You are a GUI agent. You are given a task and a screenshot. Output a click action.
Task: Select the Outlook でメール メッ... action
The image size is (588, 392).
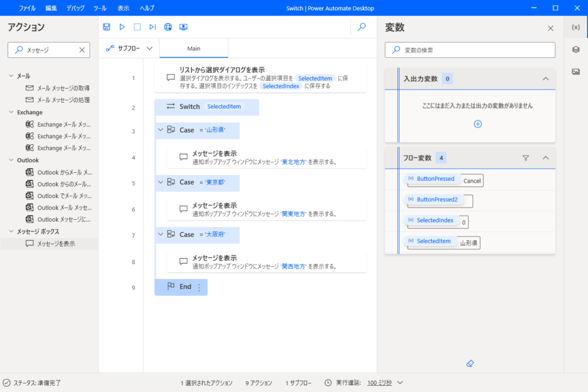click(59, 196)
